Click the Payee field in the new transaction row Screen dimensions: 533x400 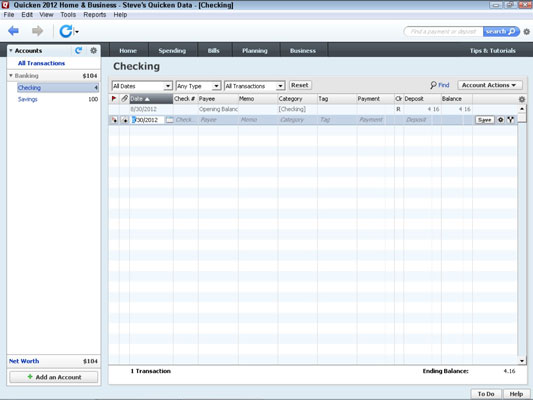pyautogui.click(x=218, y=120)
